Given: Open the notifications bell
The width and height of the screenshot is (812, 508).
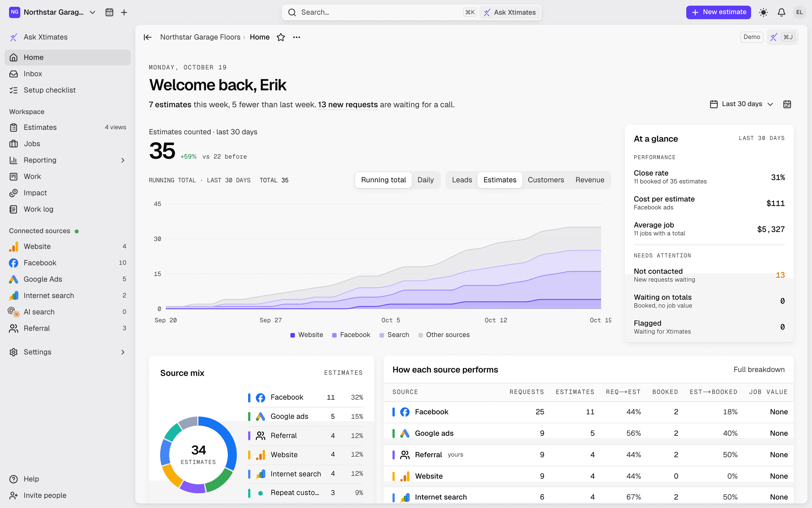Looking at the screenshot, I should point(782,12).
